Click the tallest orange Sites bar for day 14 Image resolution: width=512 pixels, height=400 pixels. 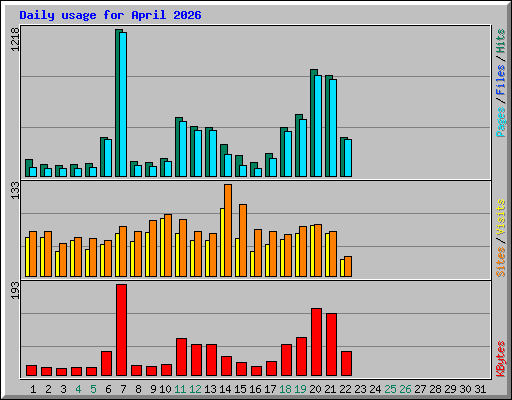point(228,230)
